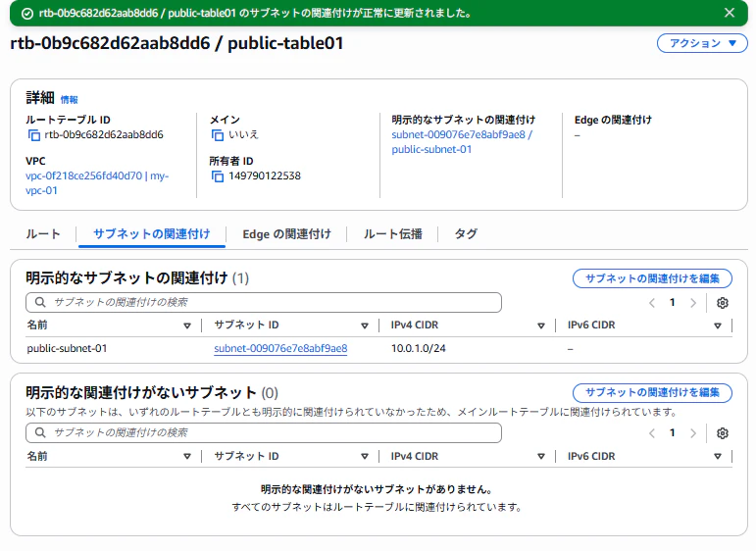This screenshot has height=551, width=756.
Task: Edit subnet associations in non-associated subnets panel
Action: click(x=652, y=392)
